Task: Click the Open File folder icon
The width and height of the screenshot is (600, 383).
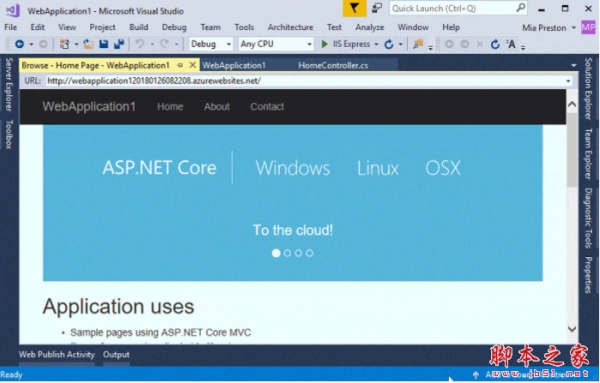Action: [x=88, y=44]
